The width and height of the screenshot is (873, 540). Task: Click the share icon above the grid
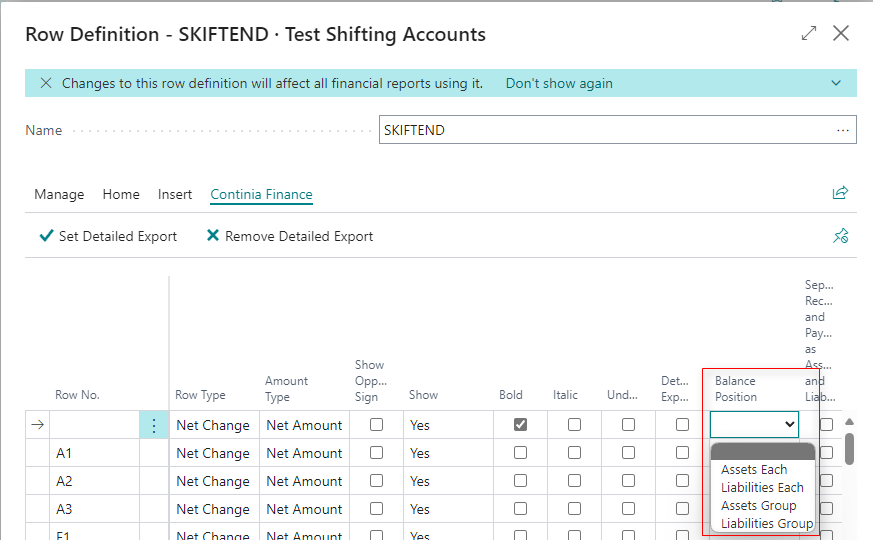840,193
